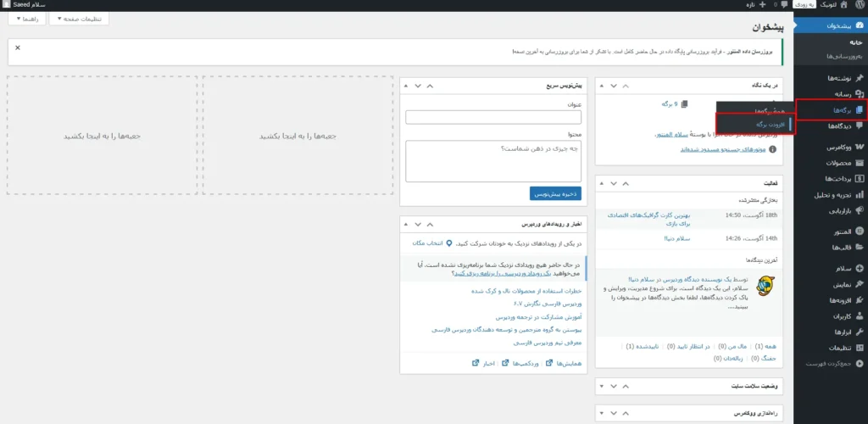Open the تنظیمات صفحه screen options dropdown
The height and width of the screenshot is (424, 868).
(x=79, y=19)
